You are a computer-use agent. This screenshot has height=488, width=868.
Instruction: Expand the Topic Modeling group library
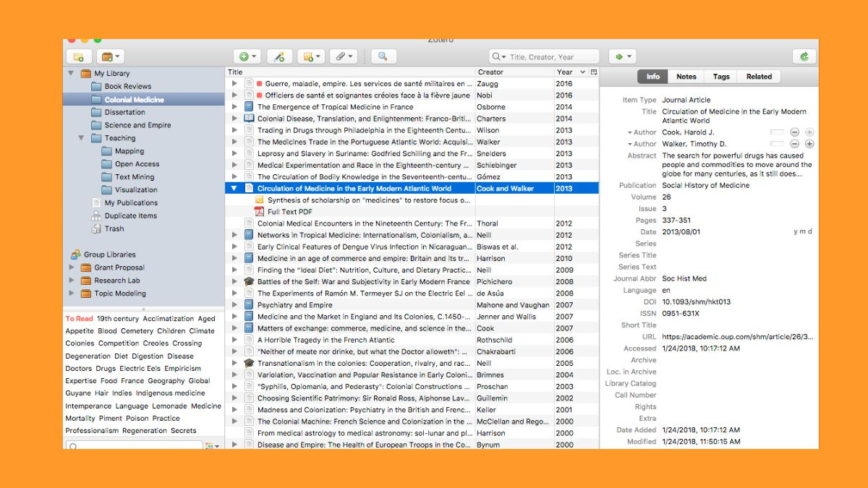pos(71,294)
